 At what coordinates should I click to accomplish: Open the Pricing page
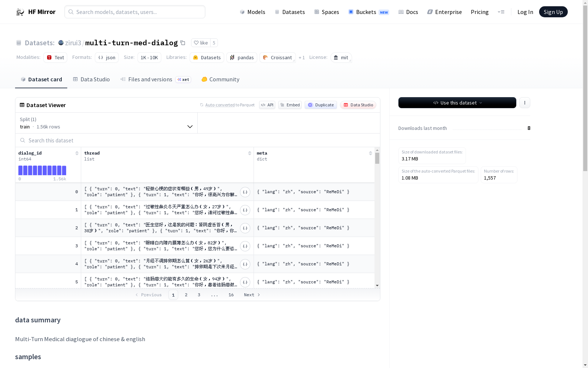click(x=480, y=12)
